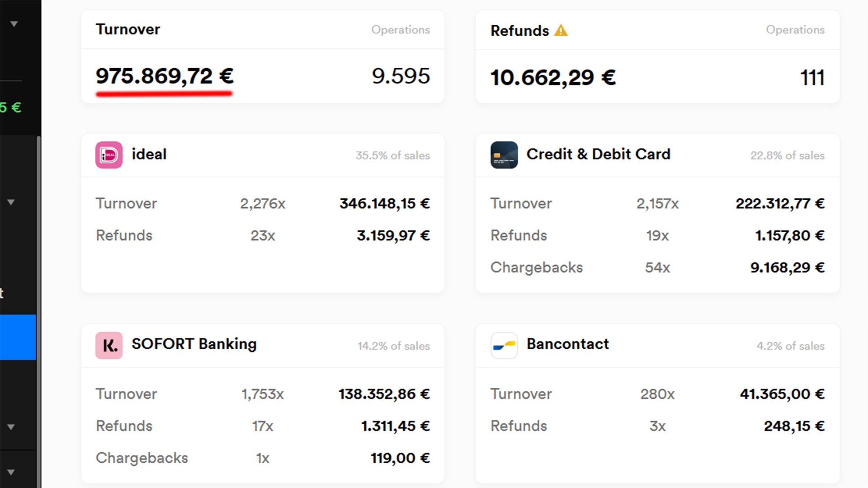Click the sidebar vertical scrollbar
The image size is (868, 488).
[39, 271]
